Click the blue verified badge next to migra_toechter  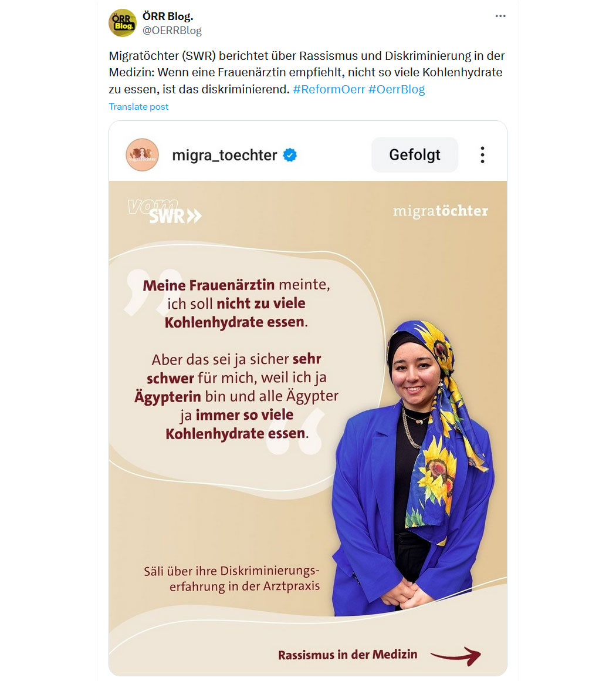tap(290, 155)
